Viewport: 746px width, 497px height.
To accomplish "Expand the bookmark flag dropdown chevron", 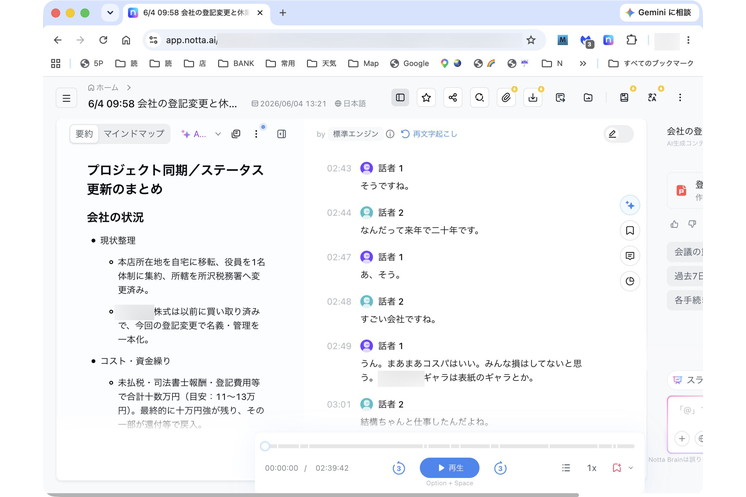I will pos(631,468).
